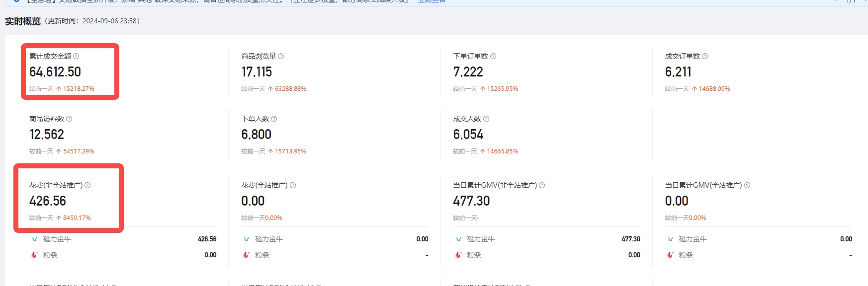The width and height of the screenshot is (868, 286).
Task: Click 磁力金牛 icon under 花费(非全站推广)
Action: pyautogui.click(x=35, y=239)
